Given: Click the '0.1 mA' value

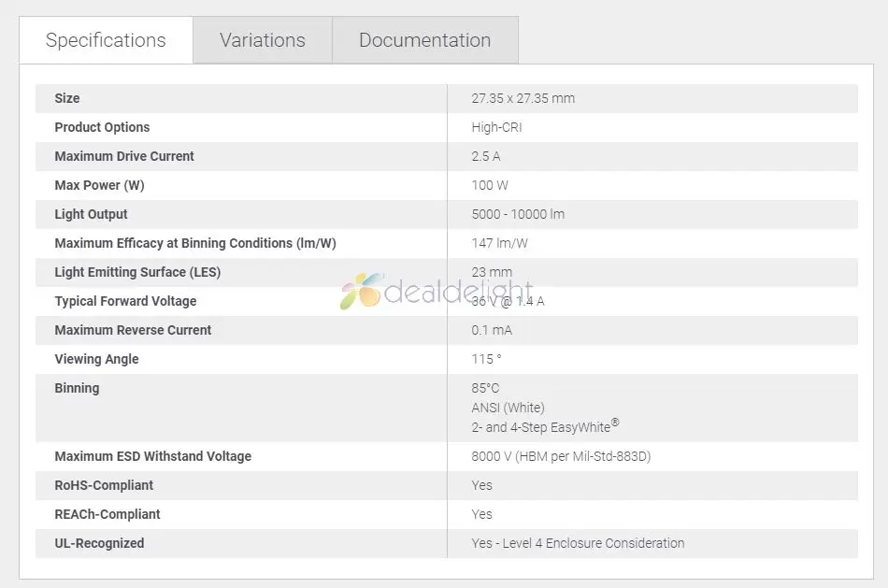Looking at the screenshot, I should pyautogui.click(x=491, y=330).
